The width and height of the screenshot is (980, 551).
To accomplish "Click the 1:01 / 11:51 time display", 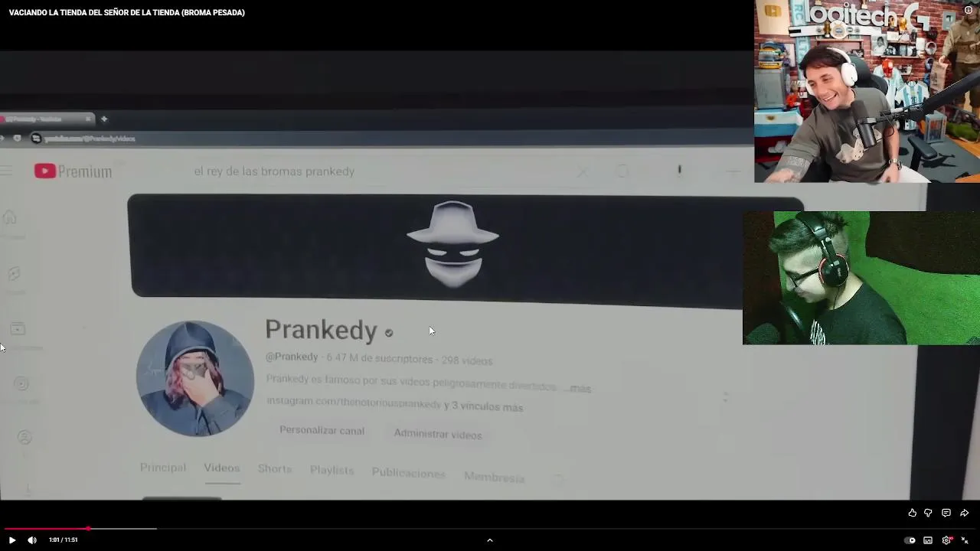I will click(64, 540).
